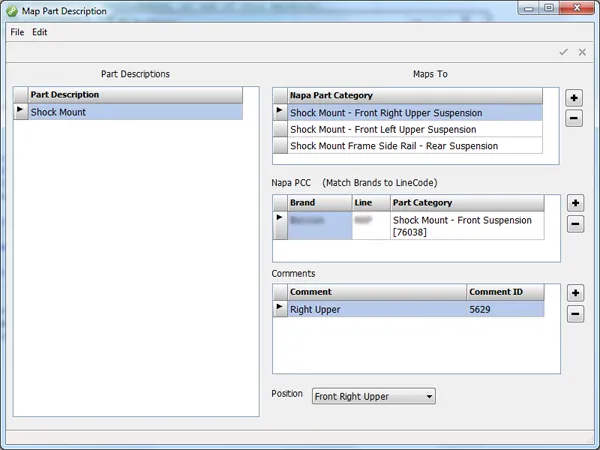Add a new Napa PCC brand row
Image resolution: width=600 pixels, height=450 pixels.
[x=574, y=203]
